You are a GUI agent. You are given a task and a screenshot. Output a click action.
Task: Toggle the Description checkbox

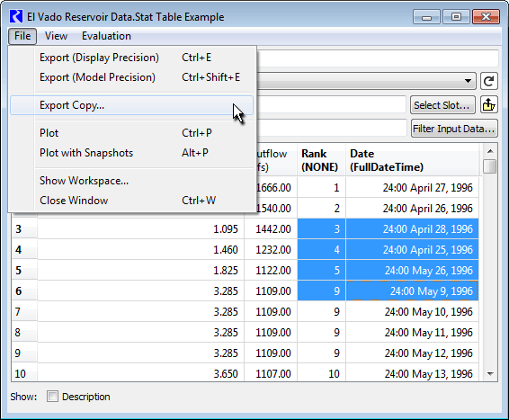[x=52, y=397]
